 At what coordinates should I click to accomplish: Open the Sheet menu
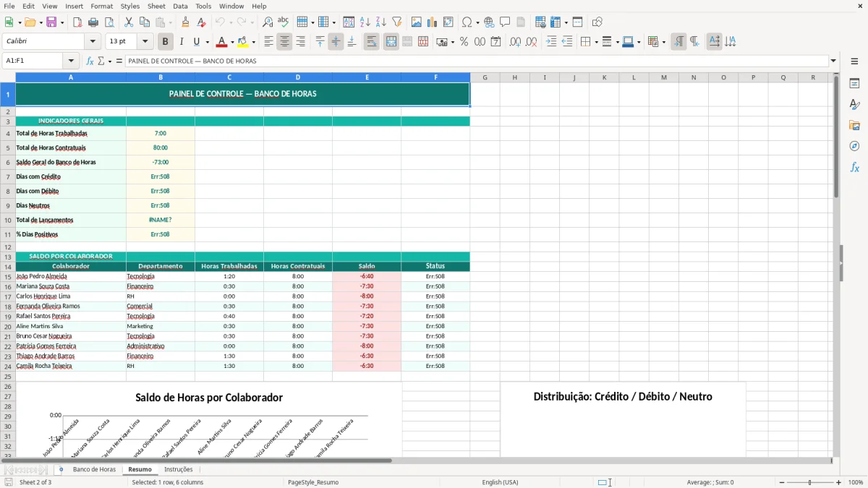[156, 6]
